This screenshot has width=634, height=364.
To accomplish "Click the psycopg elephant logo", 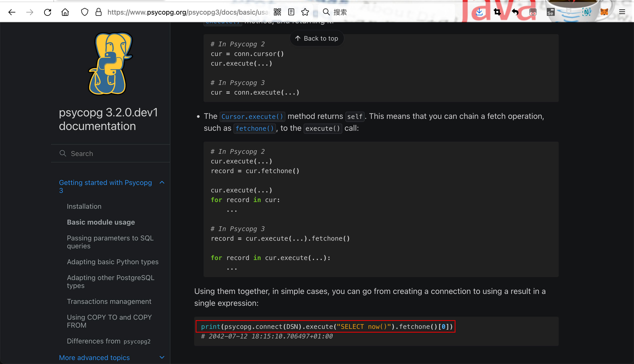I will click(x=110, y=64).
